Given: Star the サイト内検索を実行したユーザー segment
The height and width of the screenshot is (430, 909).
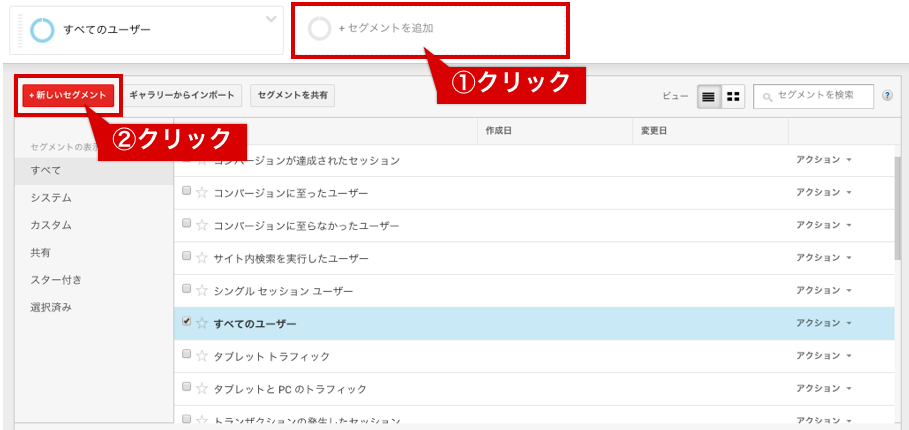Looking at the screenshot, I should (x=201, y=258).
